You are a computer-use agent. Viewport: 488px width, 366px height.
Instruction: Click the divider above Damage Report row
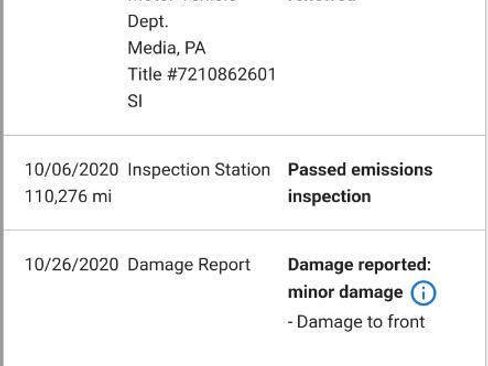244,230
